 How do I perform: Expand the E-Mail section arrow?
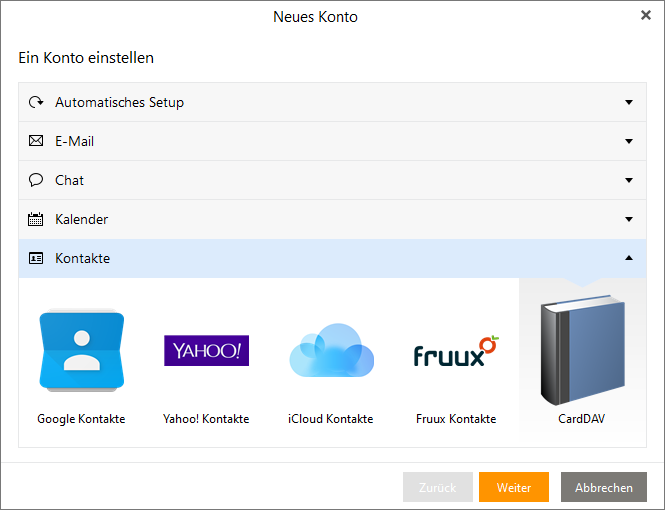pos(629,141)
